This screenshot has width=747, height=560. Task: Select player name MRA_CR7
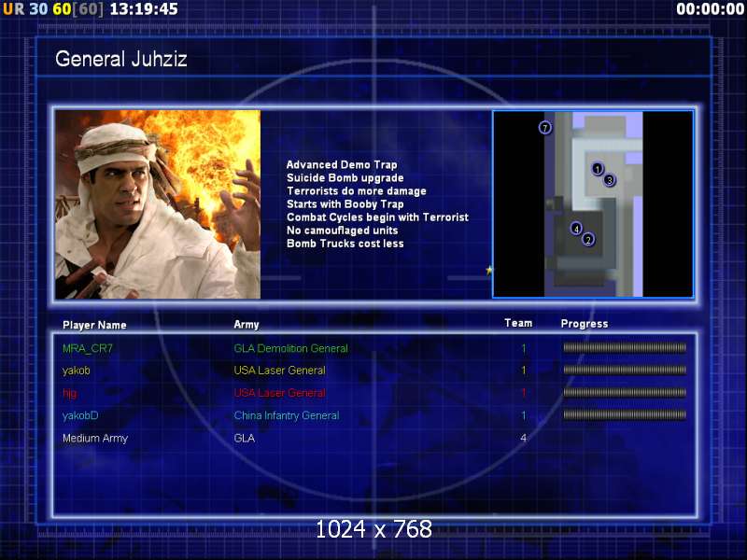(x=88, y=348)
